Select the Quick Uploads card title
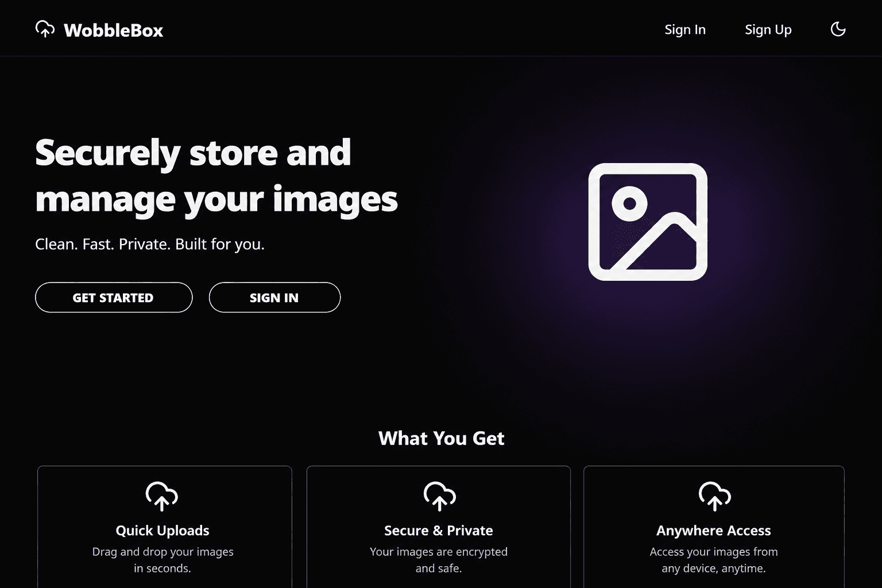 (163, 531)
